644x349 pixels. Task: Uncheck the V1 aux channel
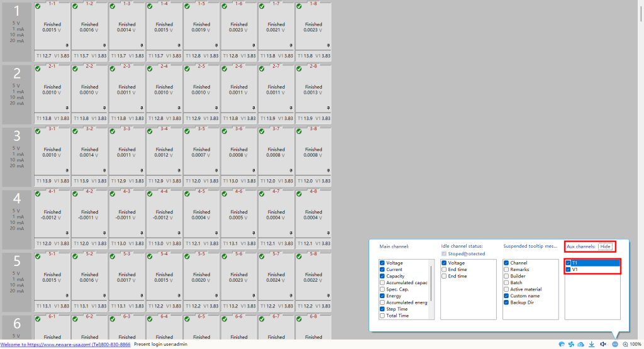click(x=569, y=269)
